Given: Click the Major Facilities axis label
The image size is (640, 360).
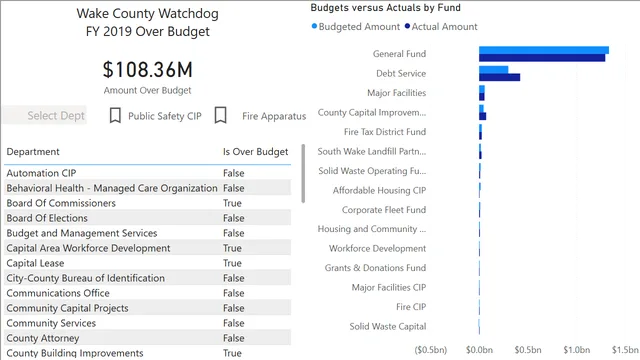Looking at the screenshot, I should (x=396, y=93).
